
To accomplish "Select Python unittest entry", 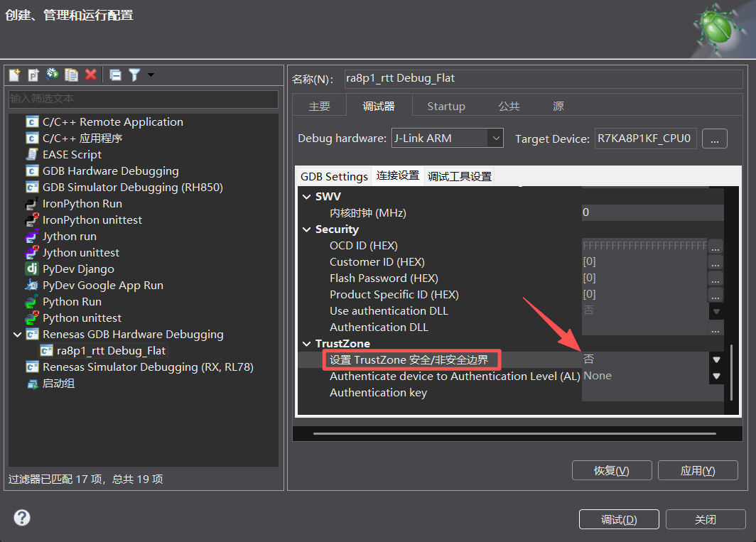I will tap(82, 319).
